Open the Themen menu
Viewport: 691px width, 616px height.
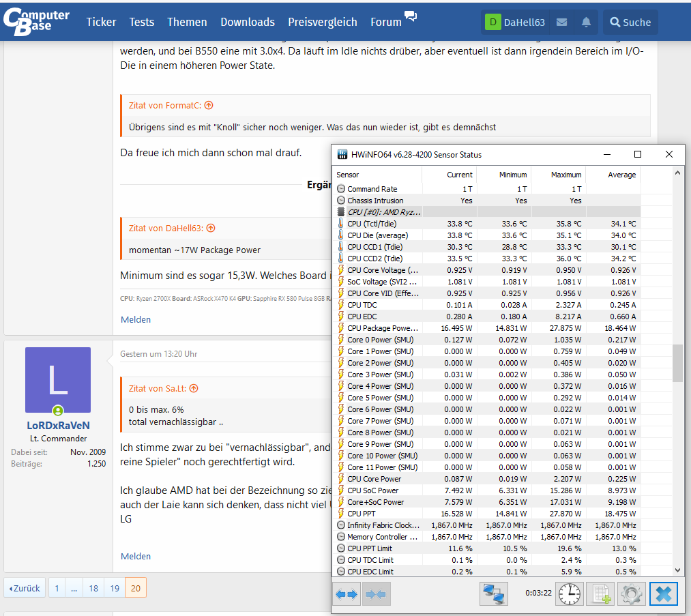pyautogui.click(x=187, y=22)
